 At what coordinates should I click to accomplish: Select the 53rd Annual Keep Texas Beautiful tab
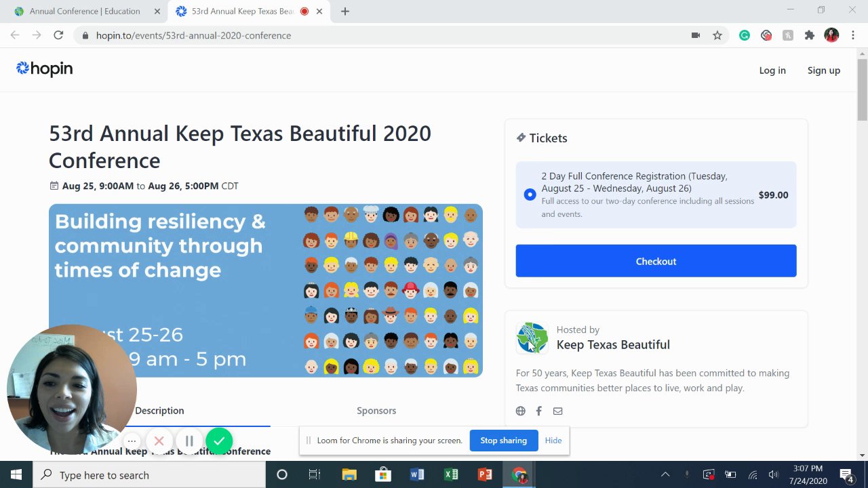(242, 11)
